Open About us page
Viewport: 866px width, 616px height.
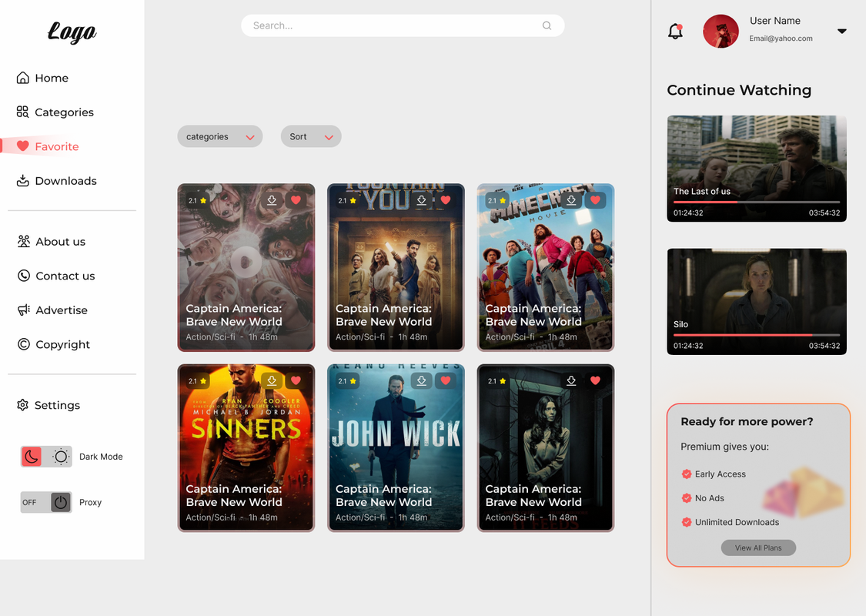[x=51, y=242]
